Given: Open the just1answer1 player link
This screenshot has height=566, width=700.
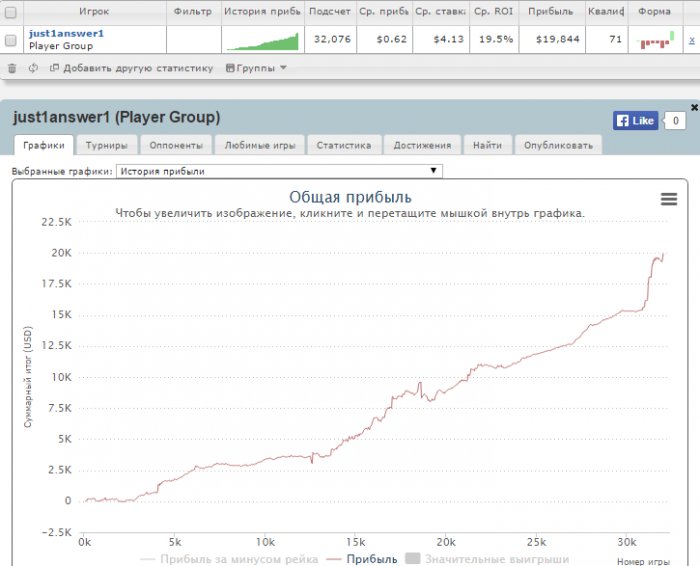Looking at the screenshot, I should tap(66, 33).
